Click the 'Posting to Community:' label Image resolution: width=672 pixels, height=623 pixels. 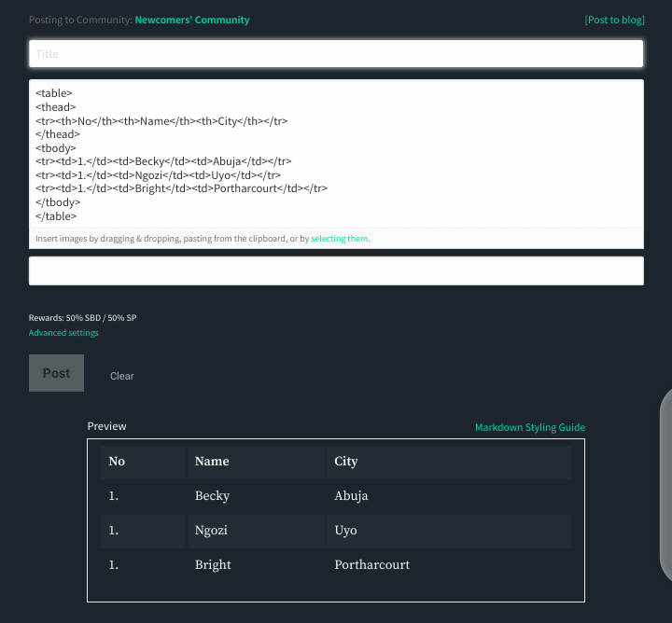coord(80,21)
